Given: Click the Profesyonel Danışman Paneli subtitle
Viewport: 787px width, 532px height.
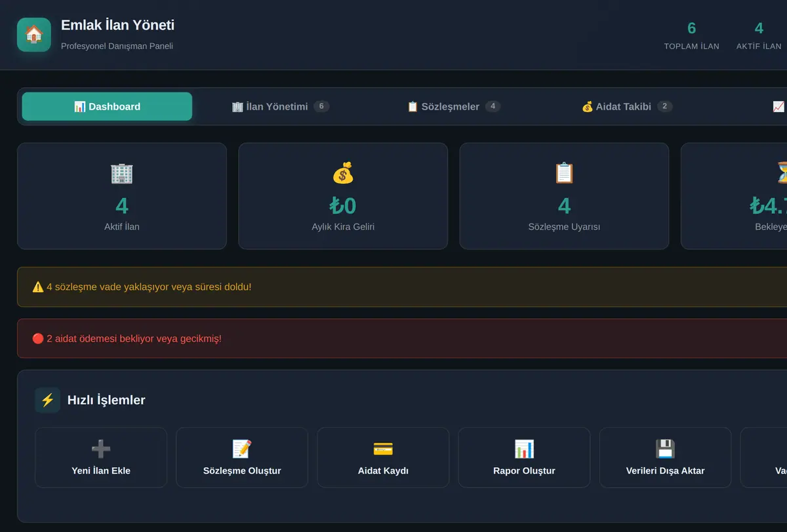Looking at the screenshot, I should coord(117,46).
